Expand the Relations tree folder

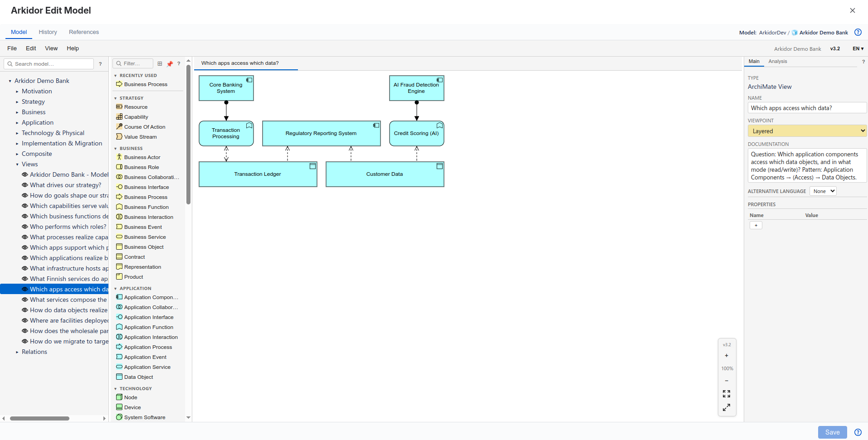coord(17,352)
